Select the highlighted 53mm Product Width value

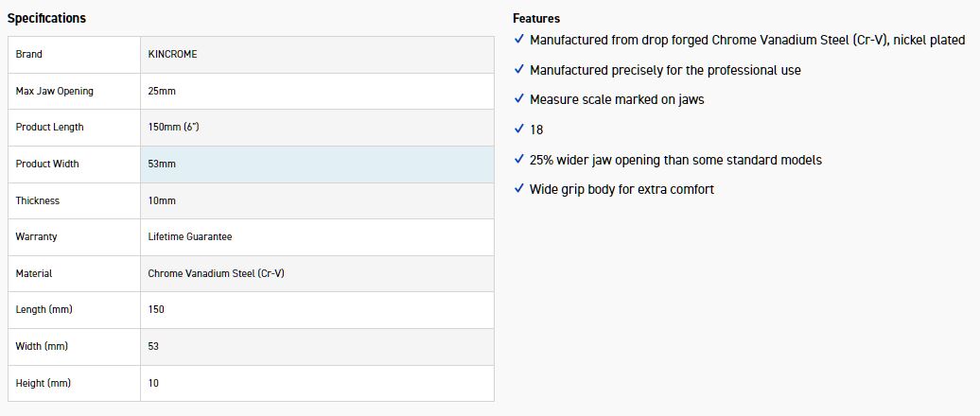click(x=162, y=165)
